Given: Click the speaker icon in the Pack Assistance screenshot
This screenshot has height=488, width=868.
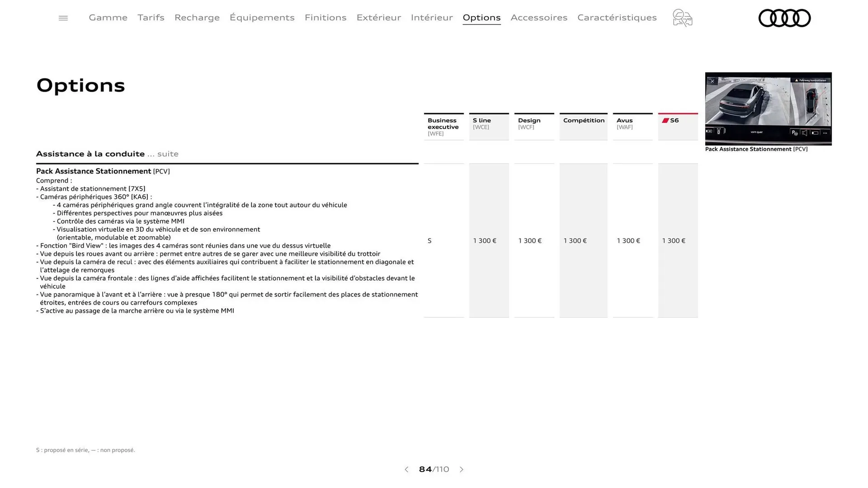Looking at the screenshot, I should [804, 133].
